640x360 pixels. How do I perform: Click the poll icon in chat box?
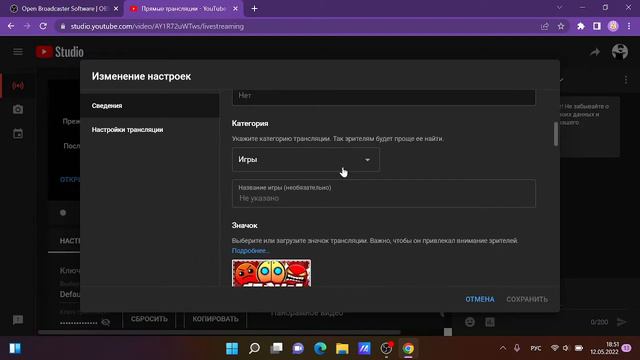(490, 322)
